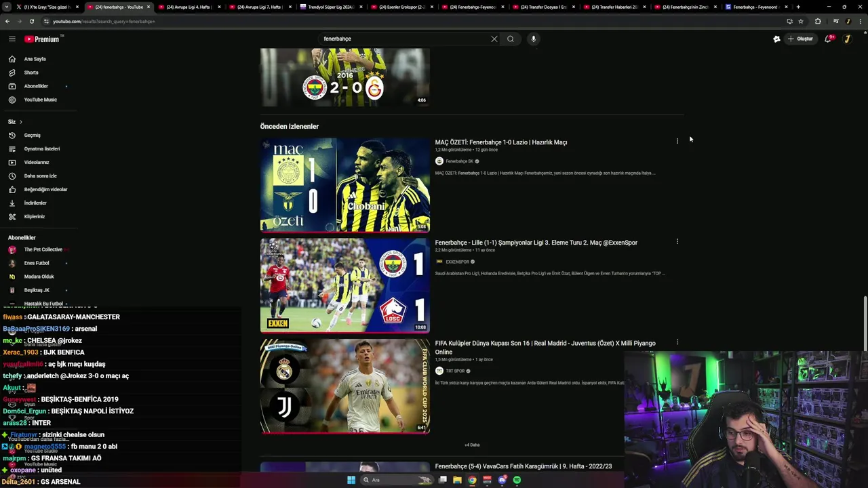Open Chrome extensions puzzle icon
The image size is (868, 488).
(817, 21)
